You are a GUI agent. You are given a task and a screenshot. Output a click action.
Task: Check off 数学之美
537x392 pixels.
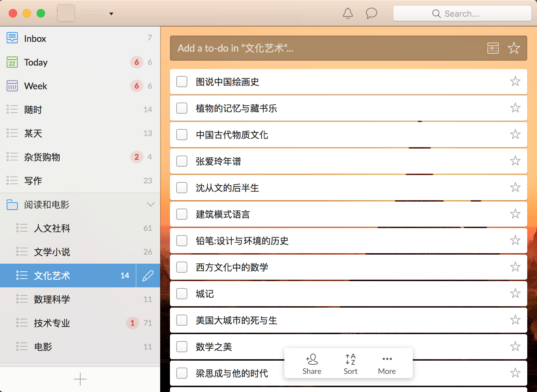(x=182, y=347)
